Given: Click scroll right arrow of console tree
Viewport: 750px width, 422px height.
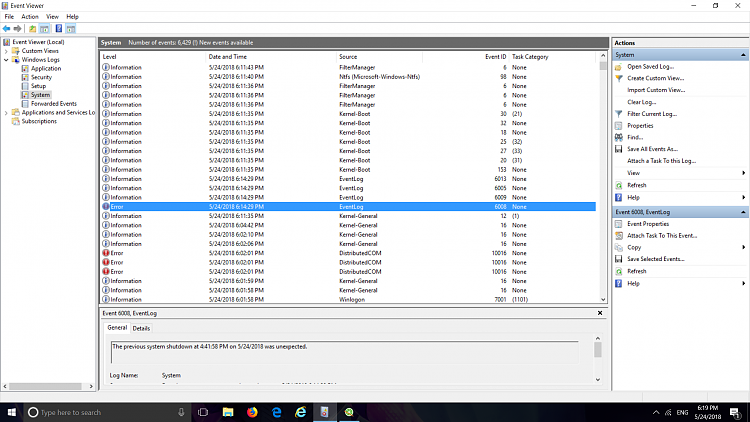Looking at the screenshot, I should point(91,386).
